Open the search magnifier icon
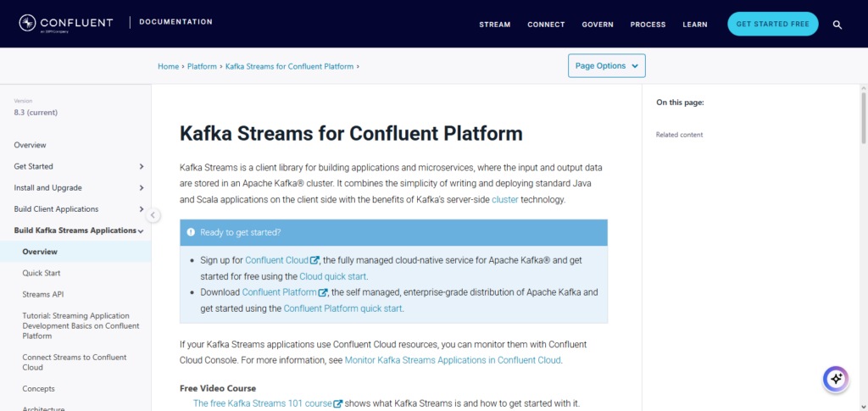This screenshot has width=868, height=411. pos(837,25)
